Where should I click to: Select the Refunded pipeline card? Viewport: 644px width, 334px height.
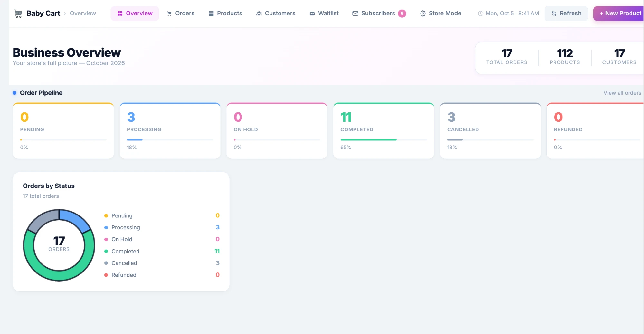point(595,131)
